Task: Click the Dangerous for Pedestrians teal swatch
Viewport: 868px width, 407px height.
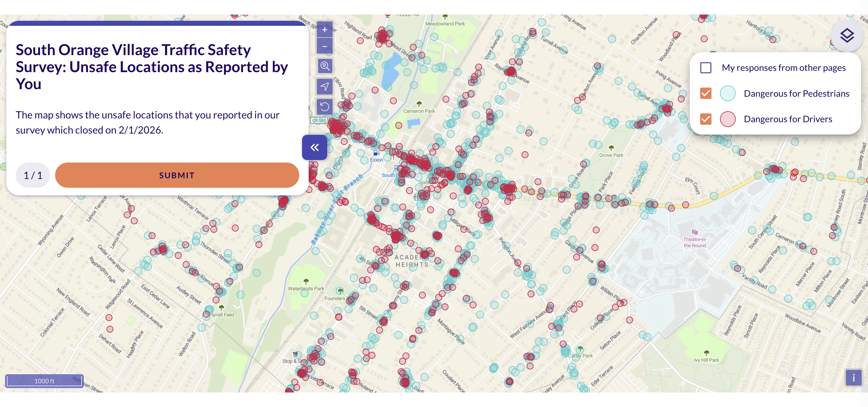Action: point(728,93)
